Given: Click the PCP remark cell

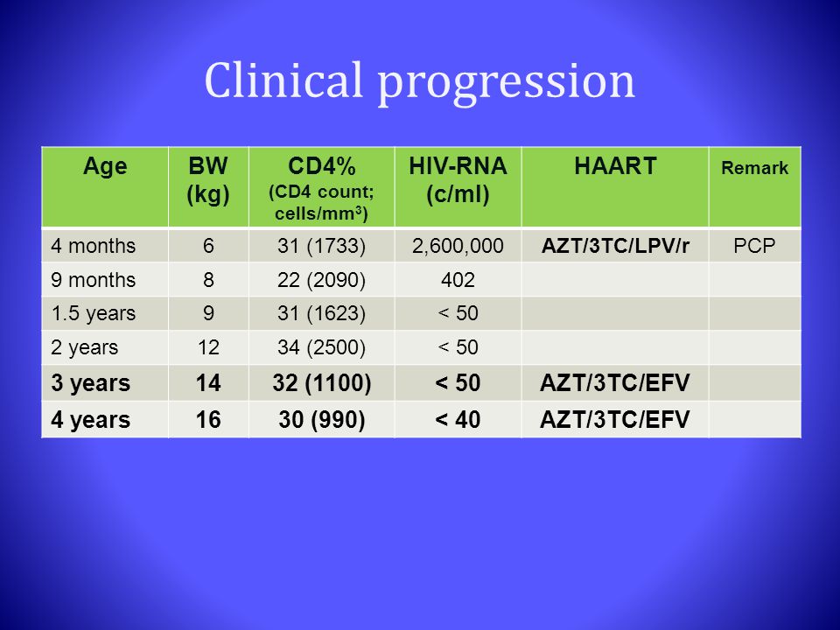Looking at the screenshot, I should 755,246.
